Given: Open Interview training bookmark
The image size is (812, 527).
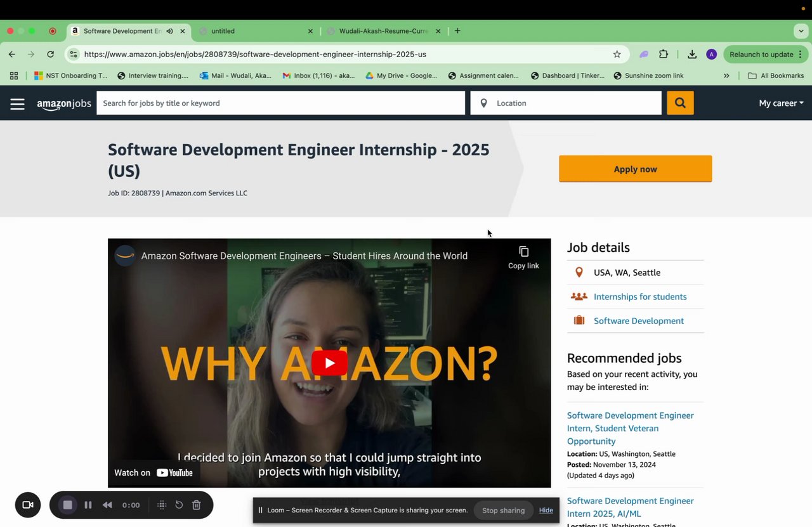Looking at the screenshot, I should click(x=153, y=75).
